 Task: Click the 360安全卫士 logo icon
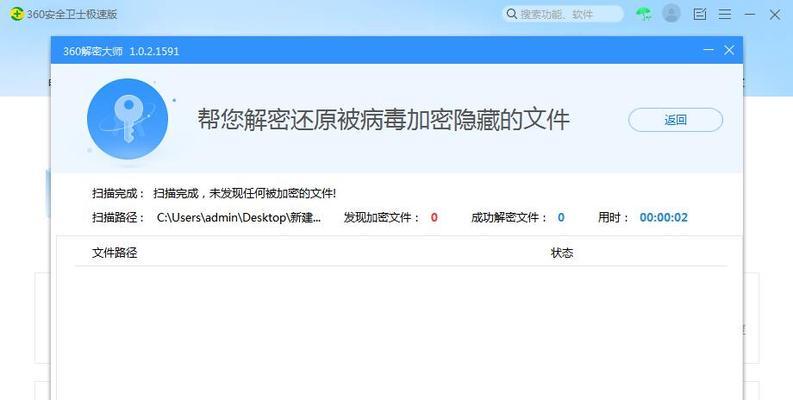point(17,14)
